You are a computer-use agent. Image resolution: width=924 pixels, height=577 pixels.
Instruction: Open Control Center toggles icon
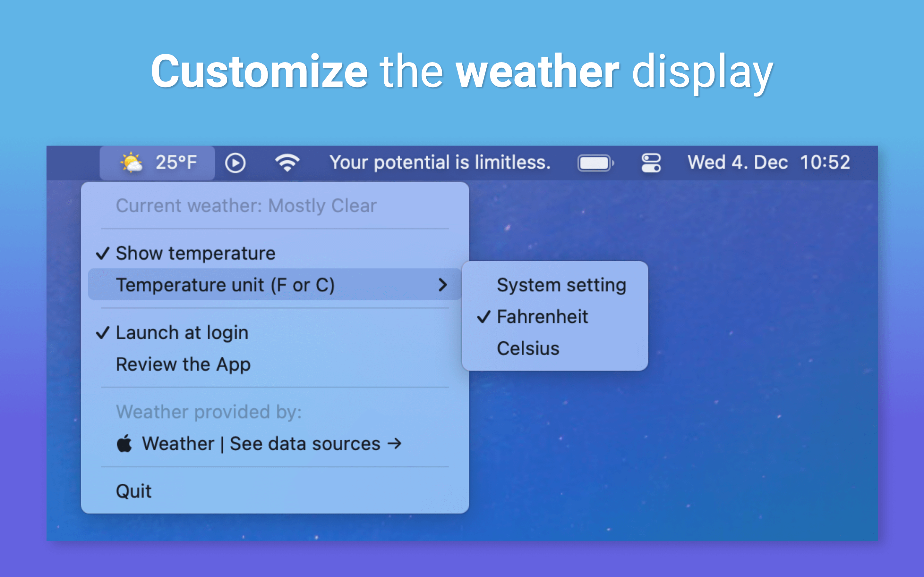651,163
